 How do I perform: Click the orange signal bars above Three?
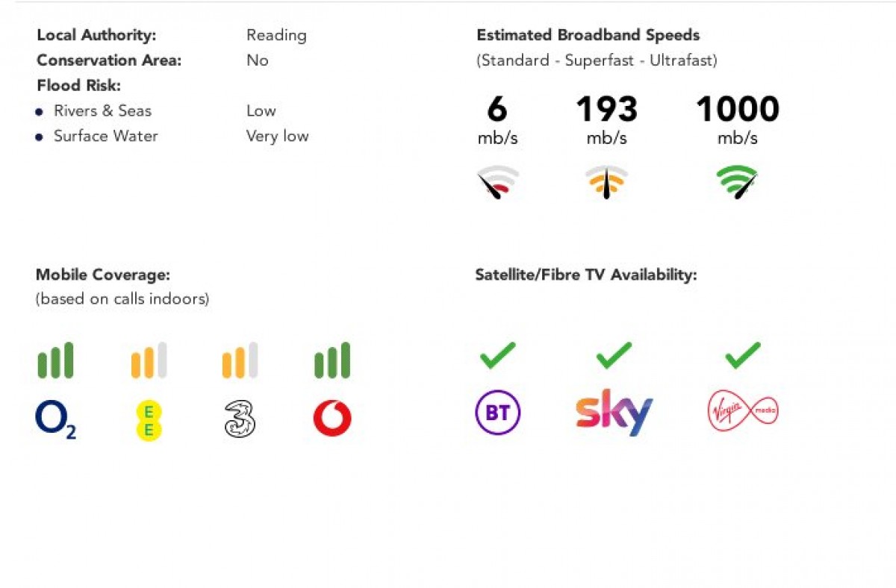click(240, 360)
